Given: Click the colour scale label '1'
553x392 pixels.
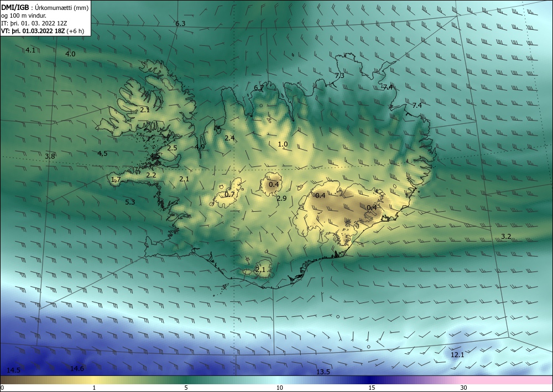Looking at the screenshot, I should (x=94, y=388).
